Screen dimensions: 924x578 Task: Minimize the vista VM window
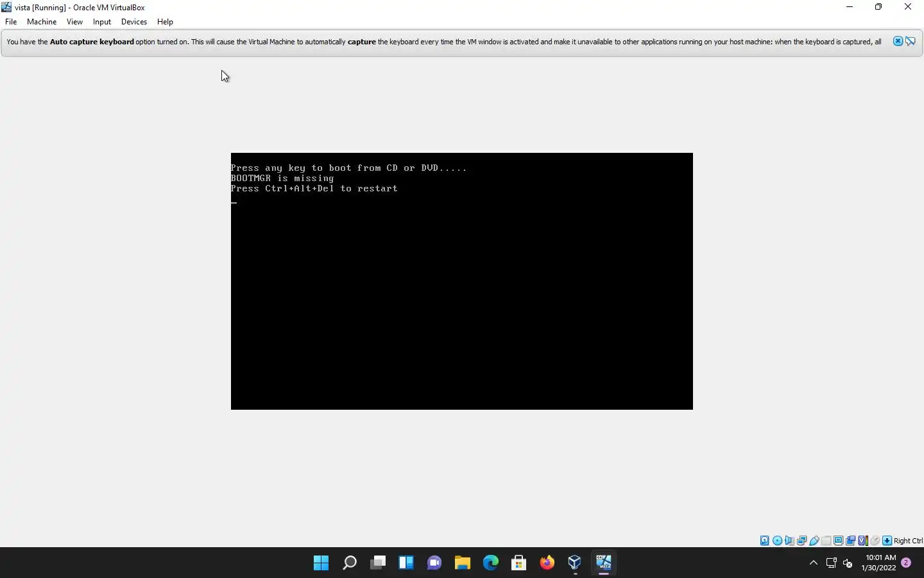850,7
